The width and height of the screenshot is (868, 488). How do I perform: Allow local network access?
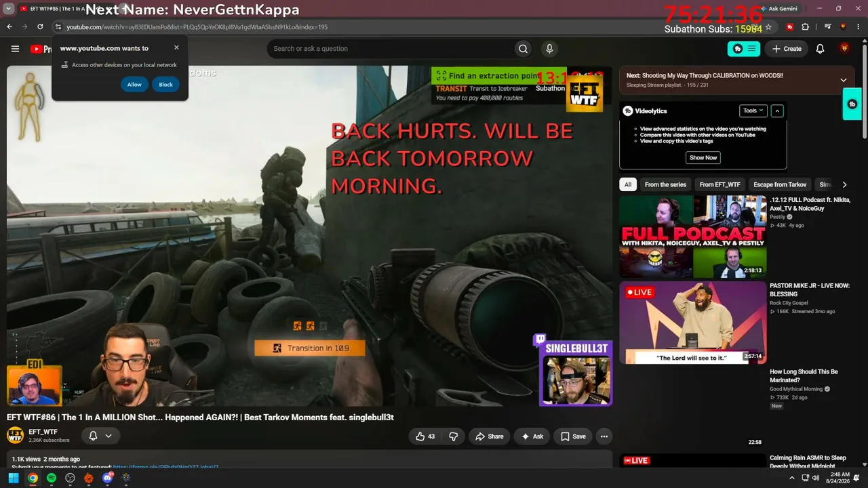(134, 85)
